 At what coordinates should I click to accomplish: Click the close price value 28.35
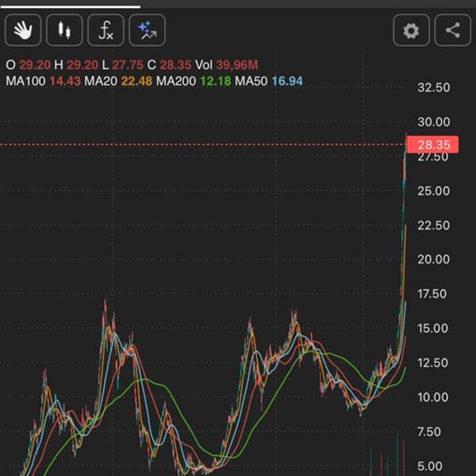coord(175,65)
